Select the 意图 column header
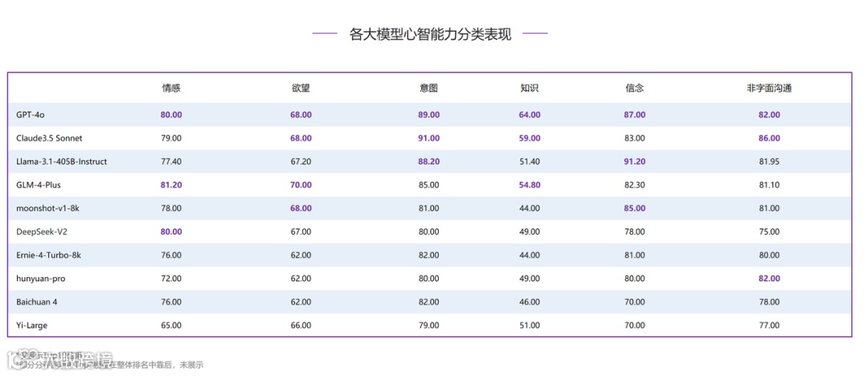This screenshot has height=376, width=868. (429, 88)
